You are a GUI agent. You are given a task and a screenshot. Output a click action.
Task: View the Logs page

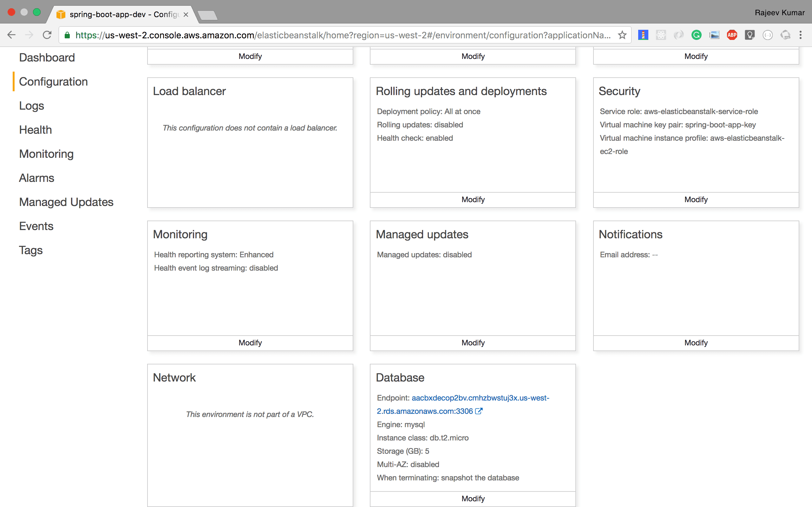[31, 106]
